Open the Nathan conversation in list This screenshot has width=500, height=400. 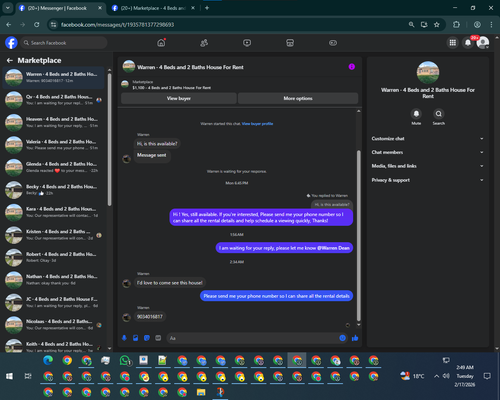coord(53,280)
